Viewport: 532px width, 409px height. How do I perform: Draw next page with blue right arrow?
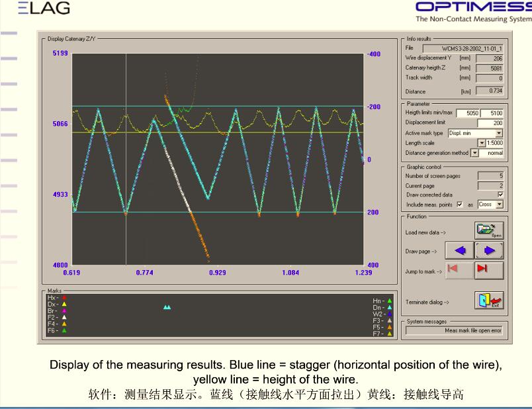click(x=490, y=251)
